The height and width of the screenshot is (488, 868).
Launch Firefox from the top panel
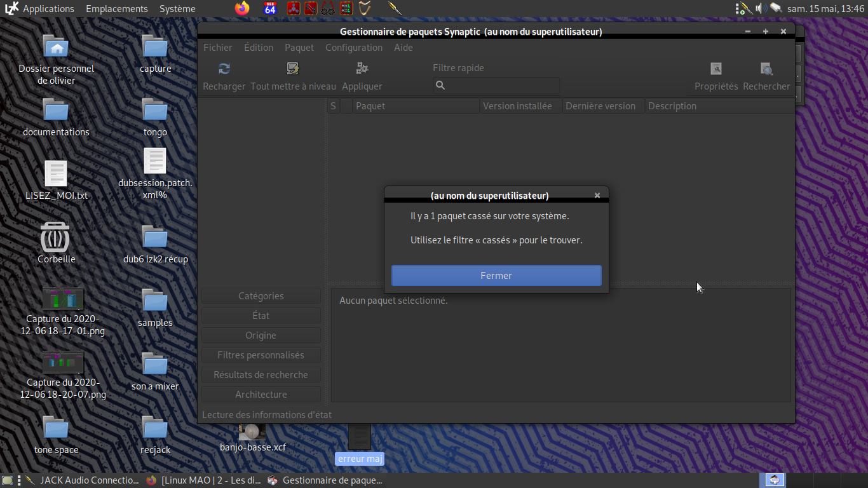pos(242,8)
